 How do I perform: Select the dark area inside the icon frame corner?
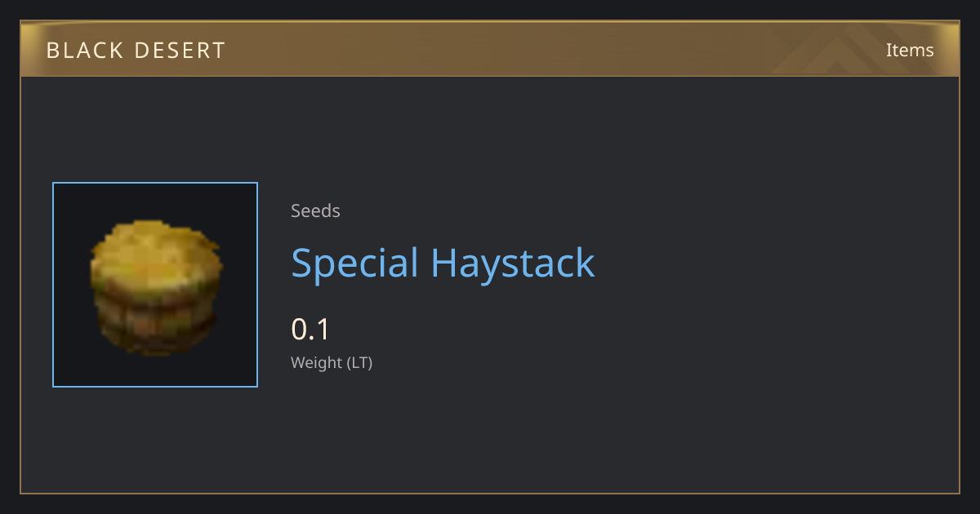point(69,199)
